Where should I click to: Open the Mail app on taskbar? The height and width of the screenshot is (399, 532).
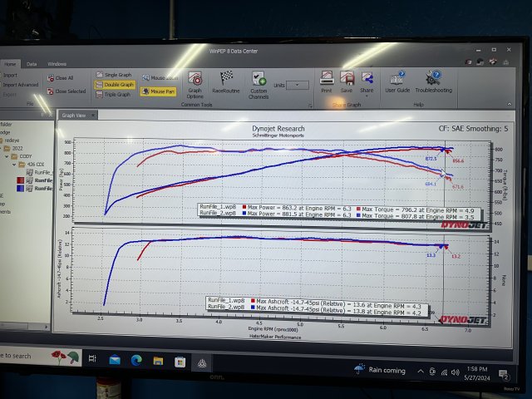115,360
